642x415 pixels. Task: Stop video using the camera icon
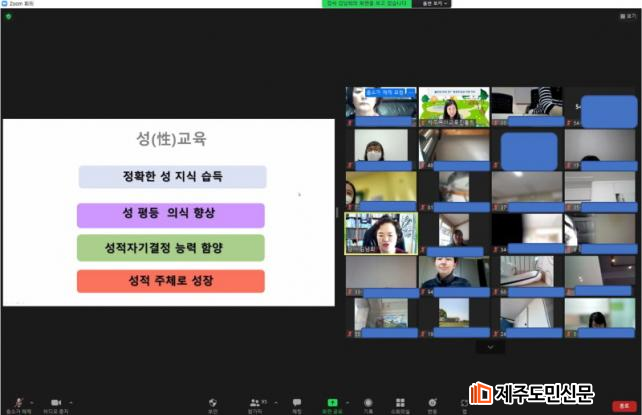[56, 402]
